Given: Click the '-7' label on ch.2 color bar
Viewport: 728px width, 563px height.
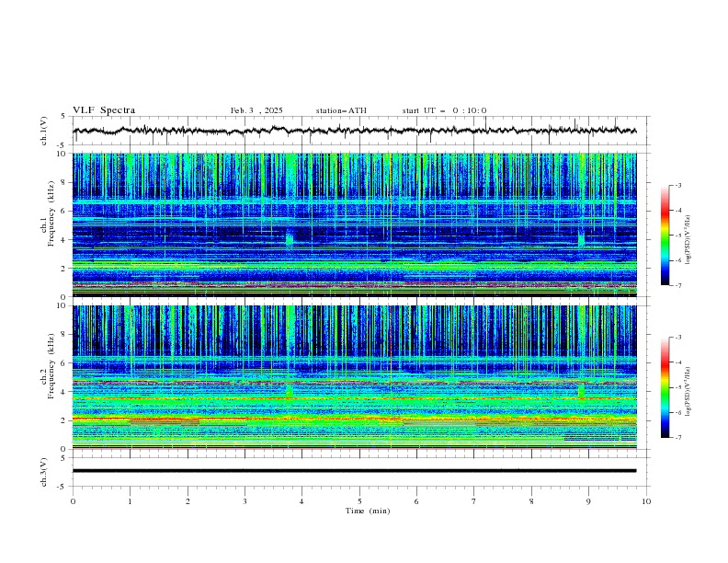Looking at the screenshot, I should click(678, 437).
